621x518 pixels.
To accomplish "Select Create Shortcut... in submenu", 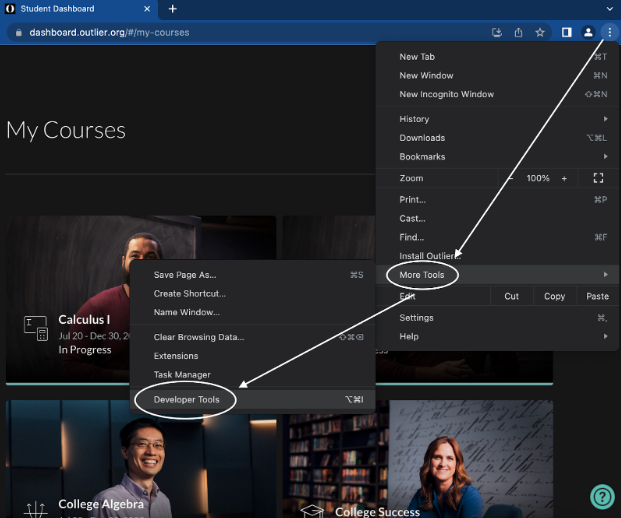I will 253,294.
